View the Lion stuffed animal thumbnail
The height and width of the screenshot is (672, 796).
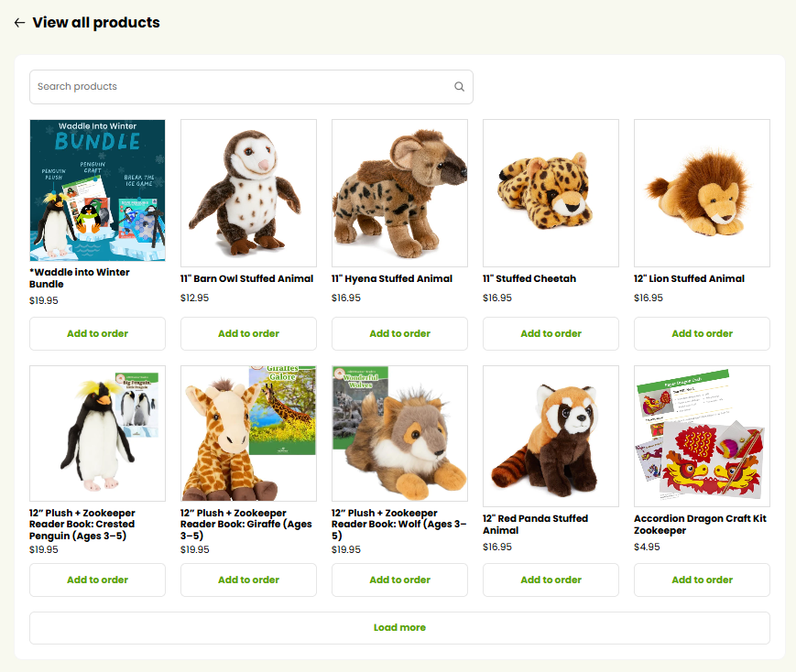(702, 192)
